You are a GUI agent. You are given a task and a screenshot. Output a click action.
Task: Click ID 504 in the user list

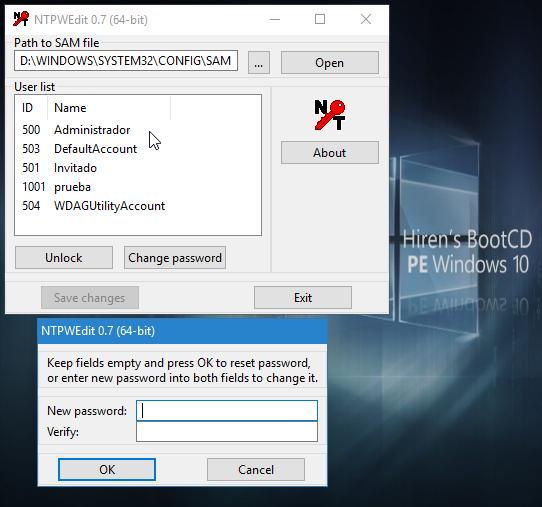click(x=31, y=206)
